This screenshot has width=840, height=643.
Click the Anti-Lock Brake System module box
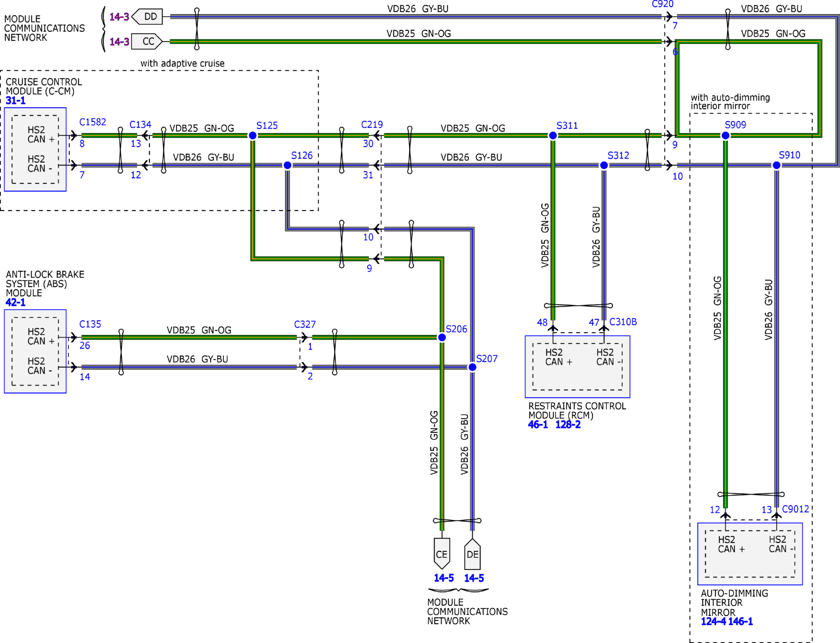(35, 351)
